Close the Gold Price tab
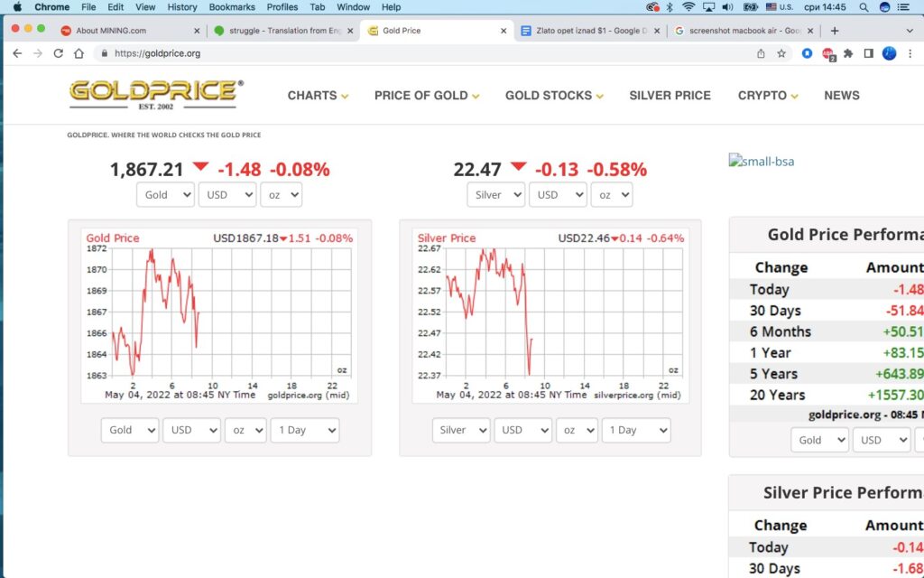Image resolution: width=924 pixels, height=578 pixels. pos(504,31)
